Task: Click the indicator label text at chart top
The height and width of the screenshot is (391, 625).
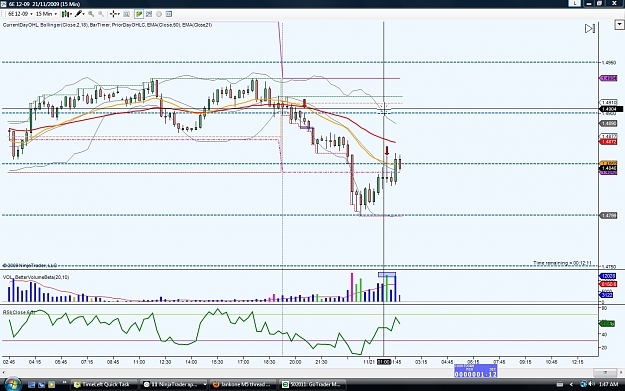Action: click(108, 25)
